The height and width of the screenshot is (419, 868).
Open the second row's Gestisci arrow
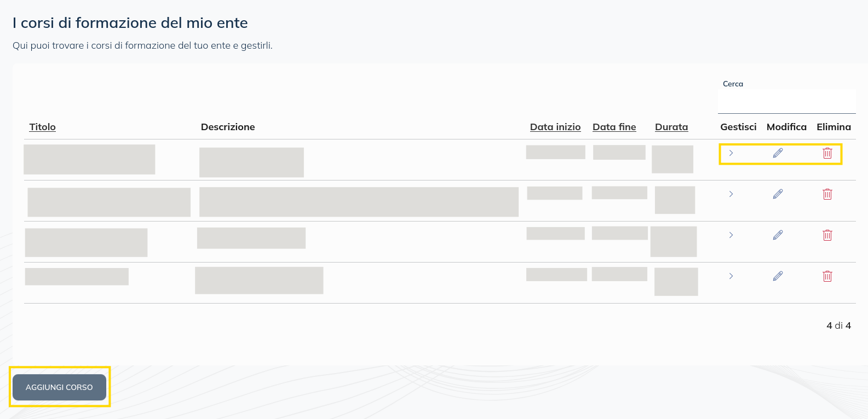731,194
